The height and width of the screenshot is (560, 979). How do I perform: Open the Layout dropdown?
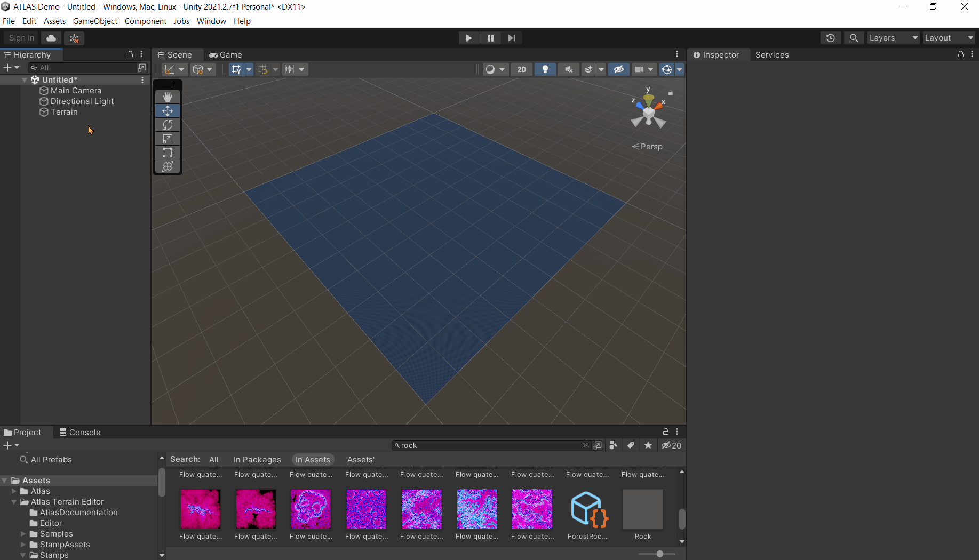click(x=949, y=38)
